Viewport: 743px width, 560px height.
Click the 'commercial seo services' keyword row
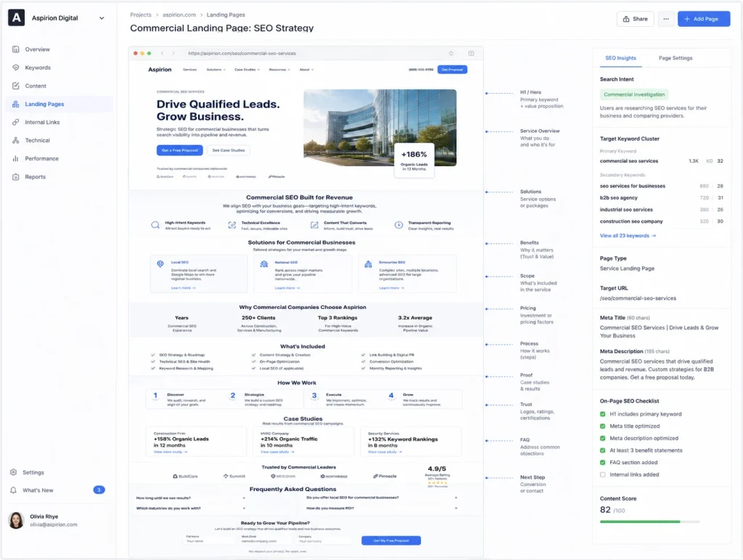point(662,161)
